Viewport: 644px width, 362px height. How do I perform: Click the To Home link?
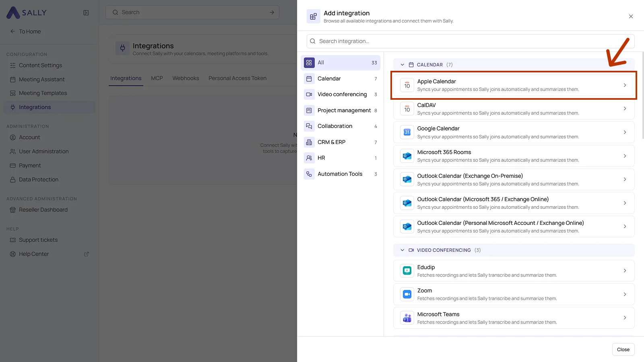coord(30,31)
